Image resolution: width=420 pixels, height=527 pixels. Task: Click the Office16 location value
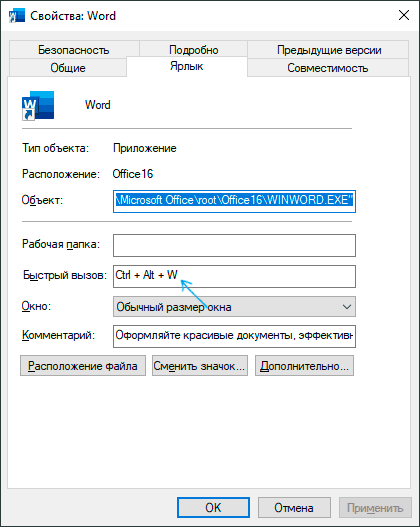[x=133, y=174]
